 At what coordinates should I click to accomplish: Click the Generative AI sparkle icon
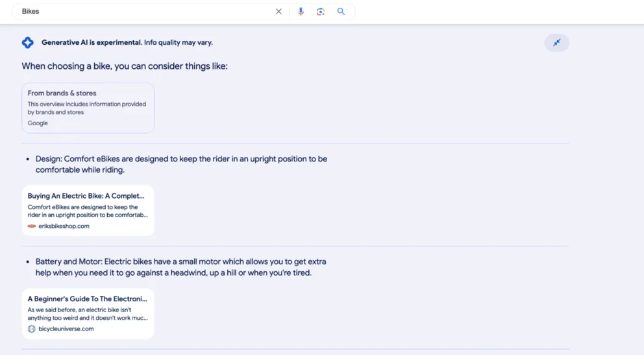point(27,43)
